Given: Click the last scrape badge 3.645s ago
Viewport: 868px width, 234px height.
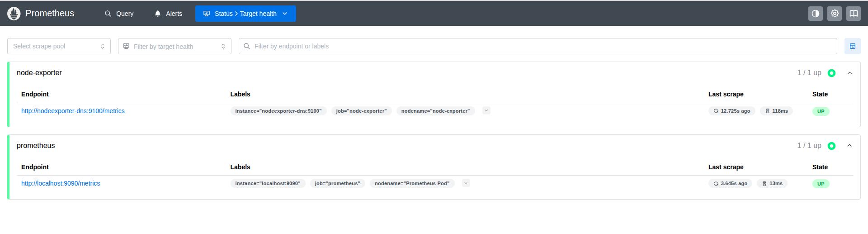Looking at the screenshot, I should point(730,183).
